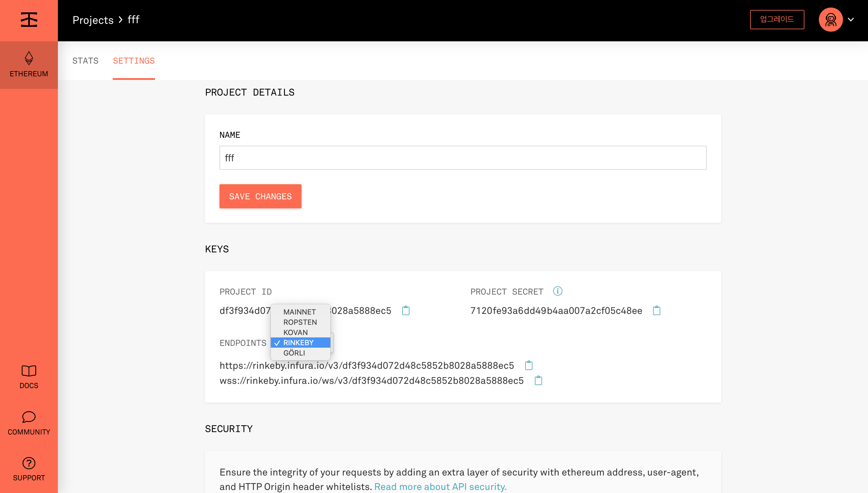Select RINKEBY from the endpoints dropdown
The height and width of the screenshot is (493, 868).
click(300, 343)
